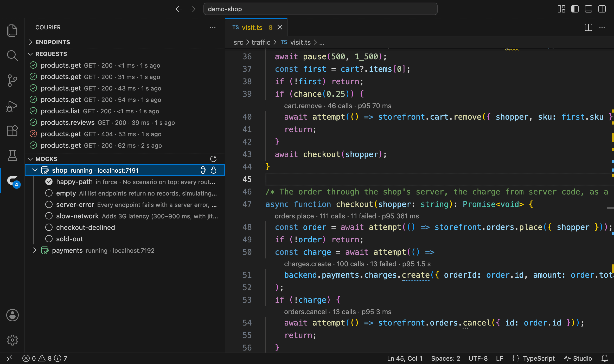Open the Manage gear icon
The height and width of the screenshot is (364, 614).
(x=12, y=340)
